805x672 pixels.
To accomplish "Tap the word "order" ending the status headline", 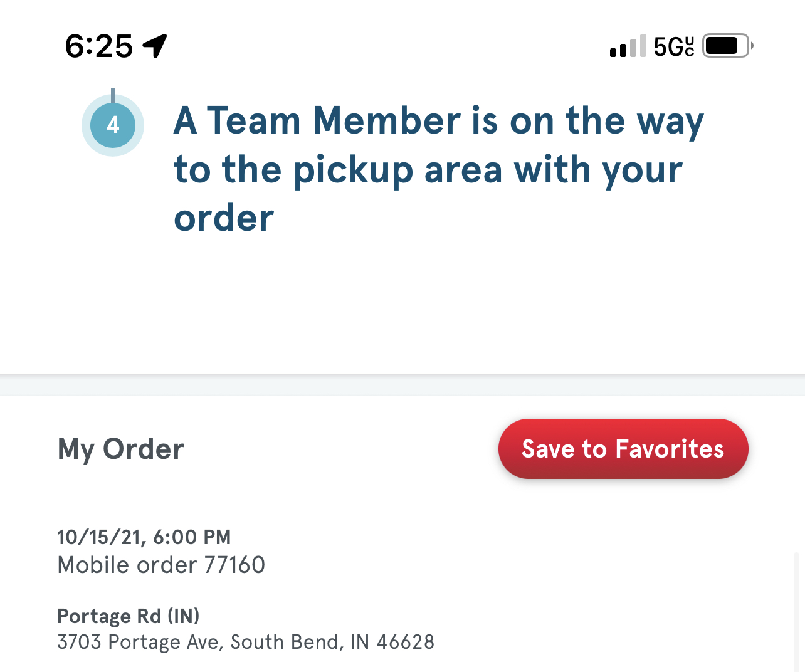I will click(224, 219).
